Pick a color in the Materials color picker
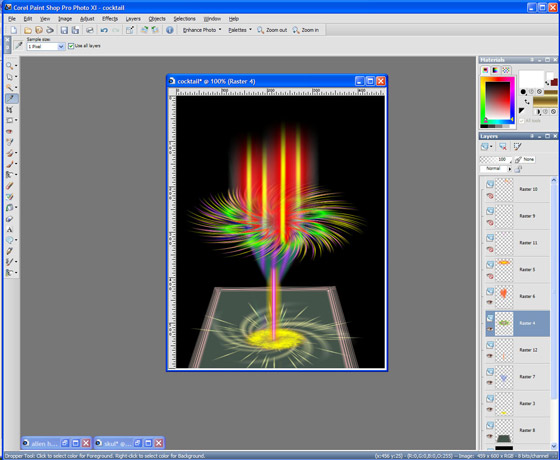Viewport: 560px width, 460px height. point(497,101)
